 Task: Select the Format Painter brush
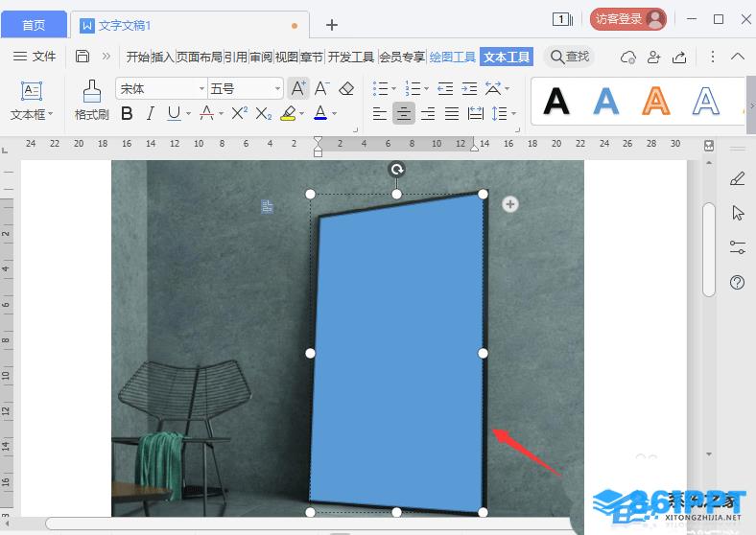click(91, 92)
